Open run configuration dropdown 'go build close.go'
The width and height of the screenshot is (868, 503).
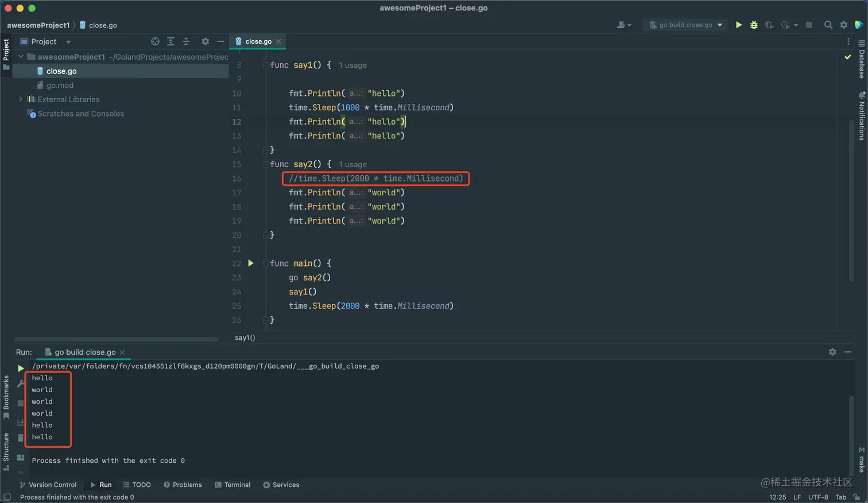pyautogui.click(x=685, y=25)
